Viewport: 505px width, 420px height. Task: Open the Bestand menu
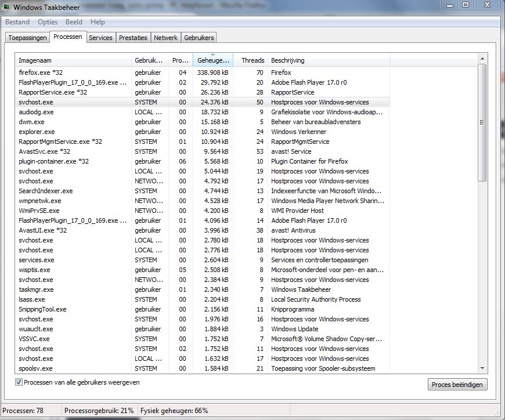pyautogui.click(x=17, y=22)
